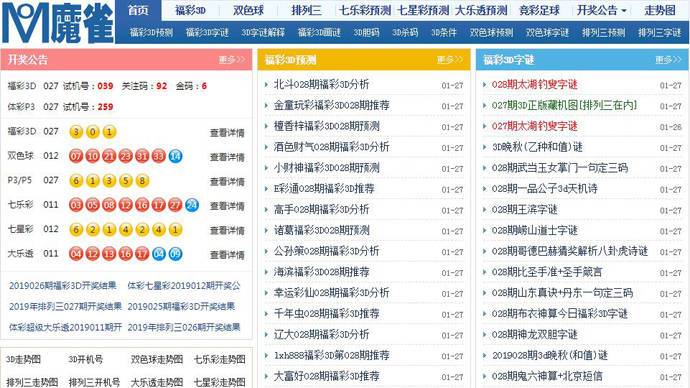The height and width of the screenshot is (388, 690).
Task: Open 排列三字谜 sub-navigation link
Action: (659, 33)
